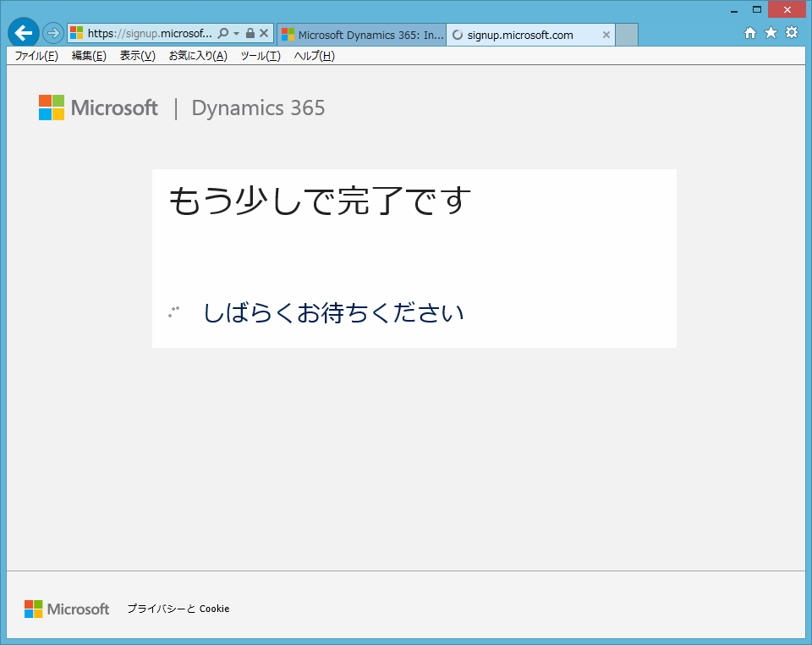Screen dimensions: 812x645
Task: Open a new tab button
Action: coord(627,35)
